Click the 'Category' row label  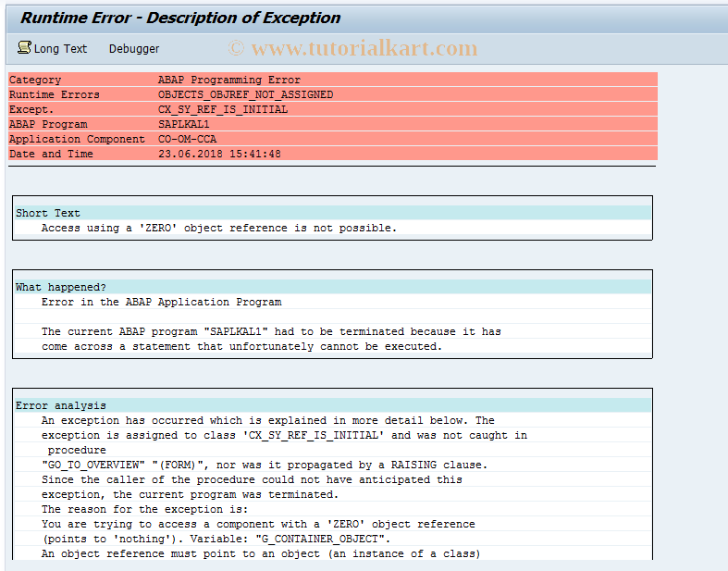(x=35, y=80)
